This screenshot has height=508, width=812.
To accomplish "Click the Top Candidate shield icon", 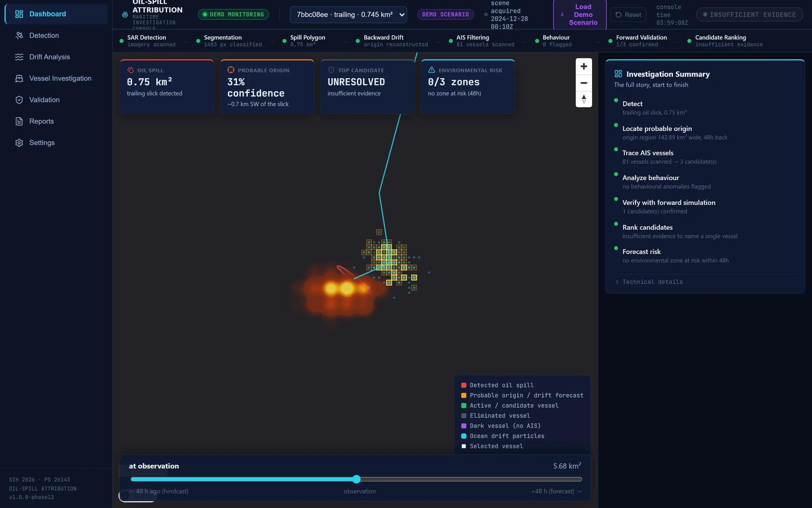I will [331, 70].
